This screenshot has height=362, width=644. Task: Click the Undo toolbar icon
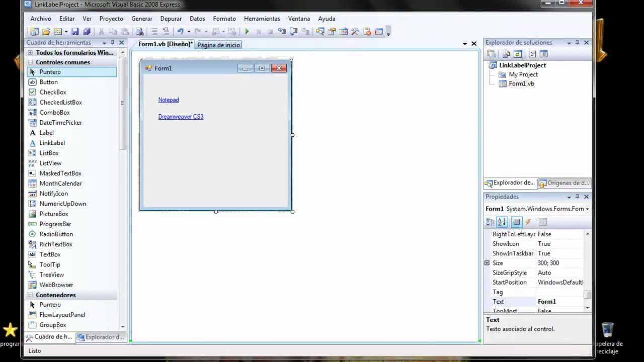pyautogui.click(x=180, y=32)
